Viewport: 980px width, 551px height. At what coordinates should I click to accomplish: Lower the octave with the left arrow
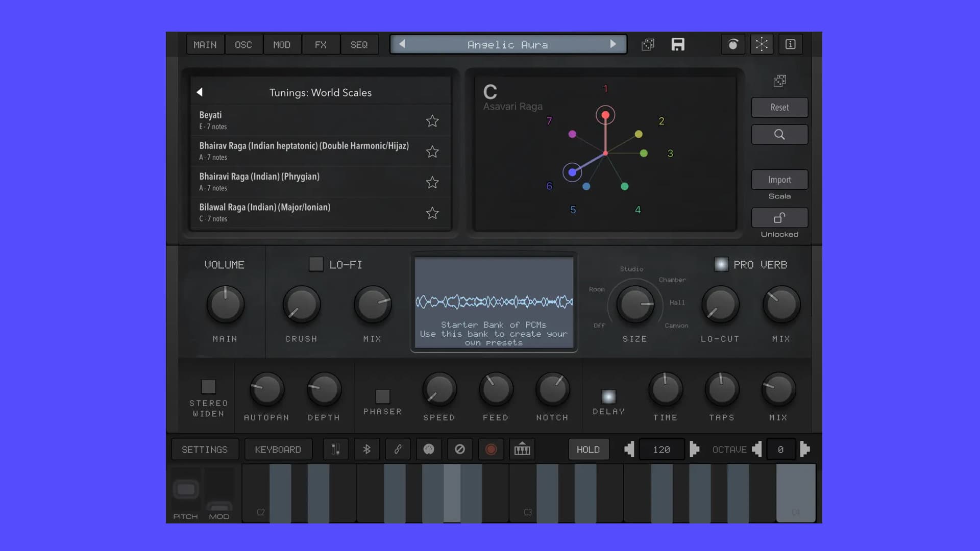[x=757, y=449]
